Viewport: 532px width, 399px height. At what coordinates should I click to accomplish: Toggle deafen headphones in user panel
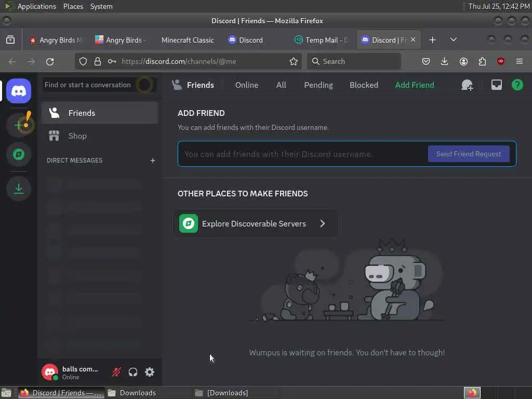pos(133,372)
